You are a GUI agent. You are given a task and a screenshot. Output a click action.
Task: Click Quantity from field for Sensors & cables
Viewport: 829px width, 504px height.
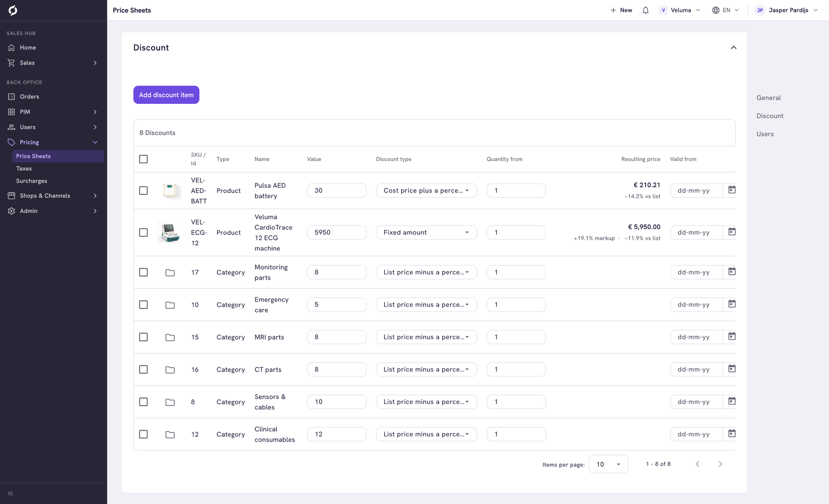pos(516,402)
